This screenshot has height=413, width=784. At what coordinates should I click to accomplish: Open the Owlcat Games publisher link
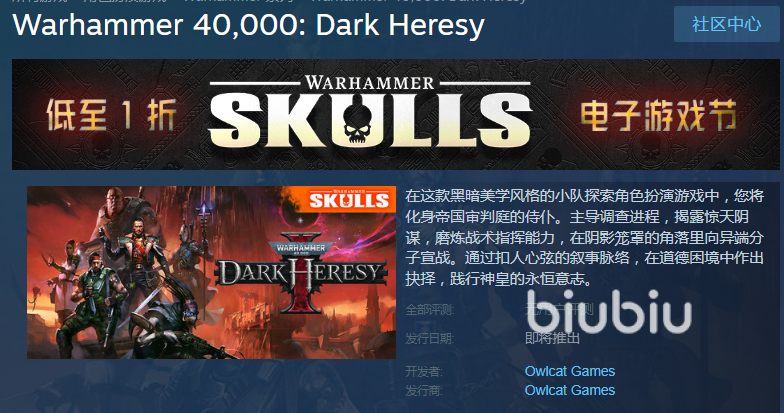570,390
